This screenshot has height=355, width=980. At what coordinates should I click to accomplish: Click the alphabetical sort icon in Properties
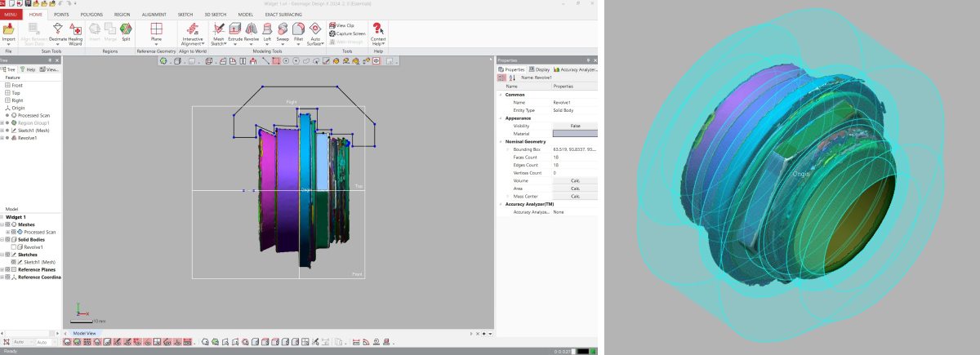512,78
